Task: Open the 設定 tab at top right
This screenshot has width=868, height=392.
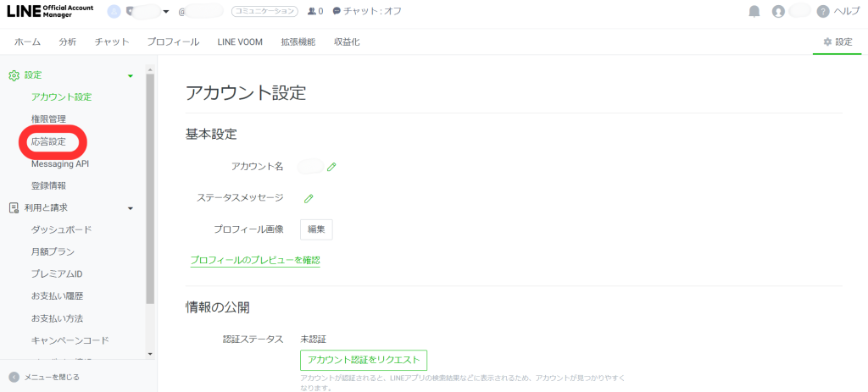Action: 837,41
